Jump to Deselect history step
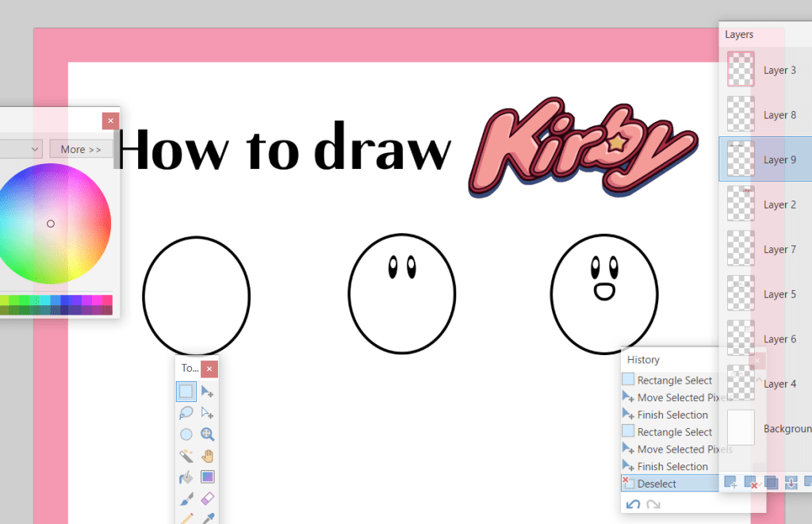Screen dimensions: 812x524 [x=657, y=484]
